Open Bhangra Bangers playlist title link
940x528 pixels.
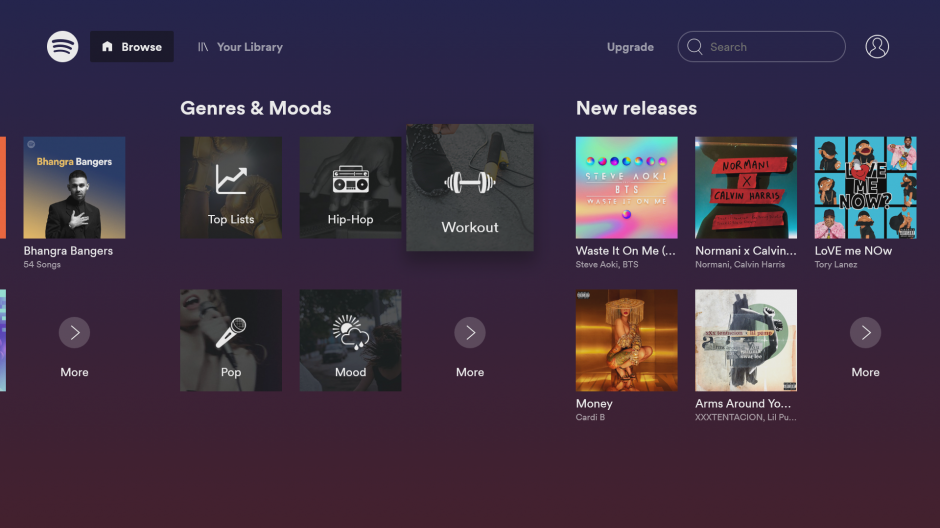coord(68,251)
